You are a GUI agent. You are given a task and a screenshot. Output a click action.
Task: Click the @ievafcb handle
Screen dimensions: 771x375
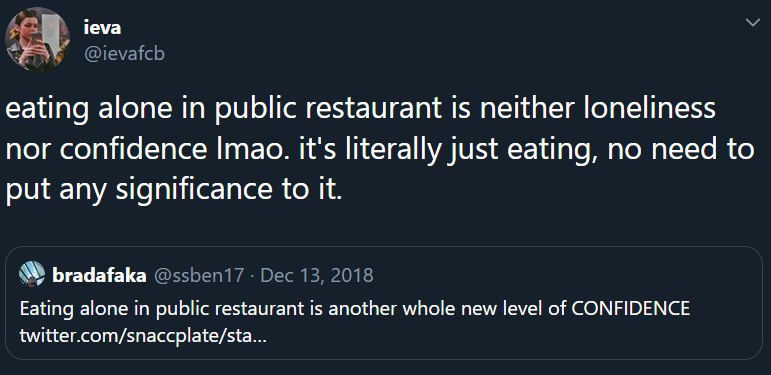(124, 54)
